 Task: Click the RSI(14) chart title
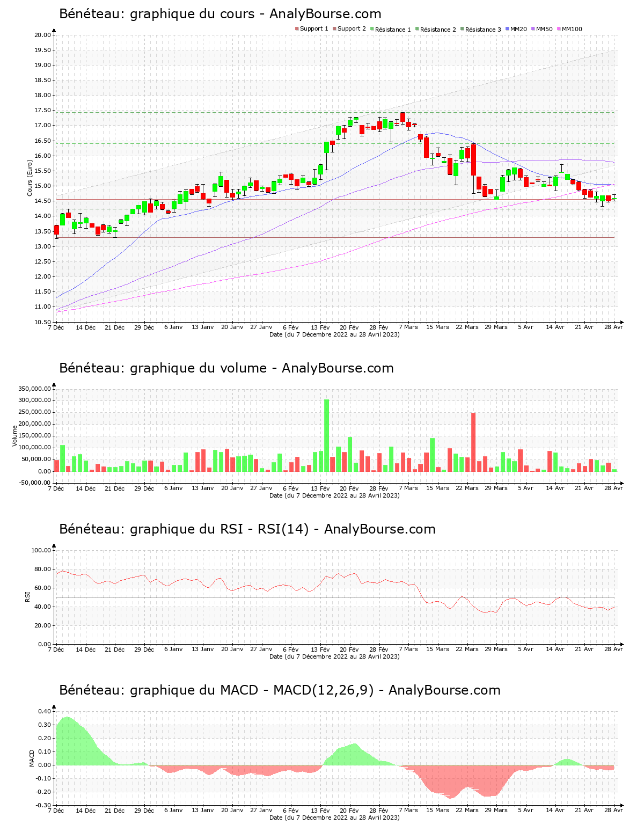(247, 529)
